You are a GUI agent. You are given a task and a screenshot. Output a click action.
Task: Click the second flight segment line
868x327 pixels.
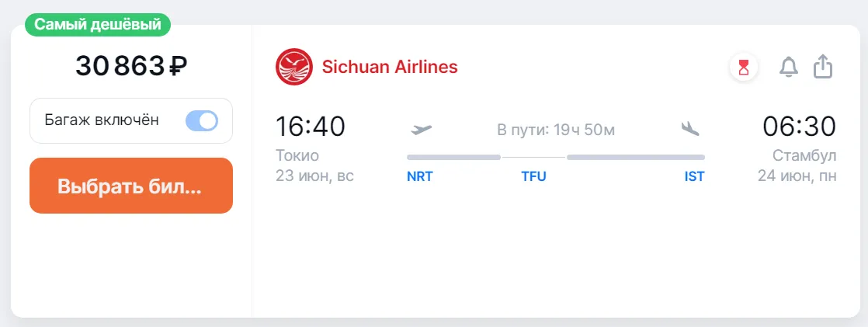(x=636, y=157)
